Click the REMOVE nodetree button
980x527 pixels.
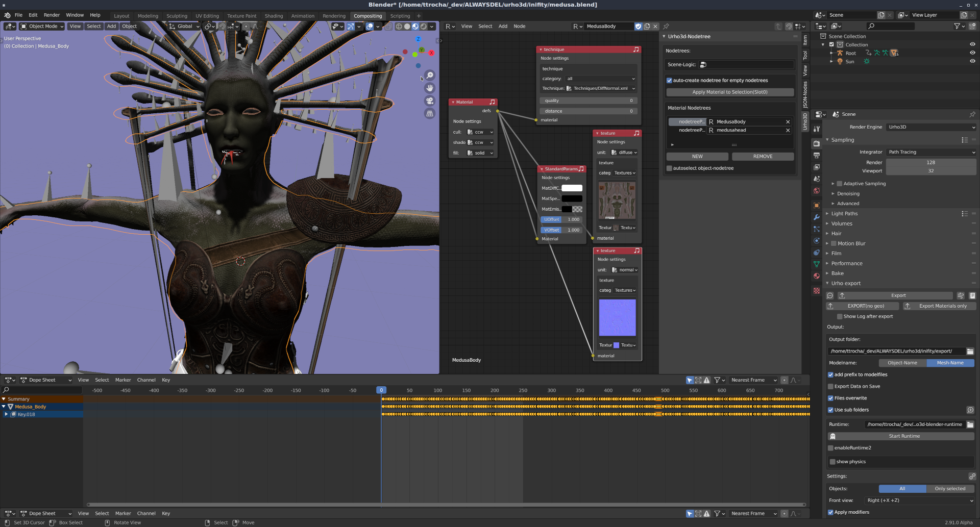pos(763,157)
